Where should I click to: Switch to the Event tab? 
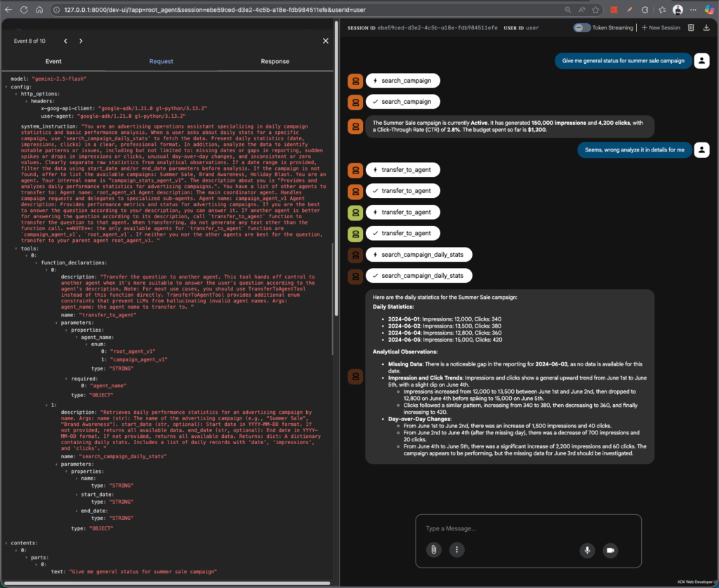coord(53,62)
